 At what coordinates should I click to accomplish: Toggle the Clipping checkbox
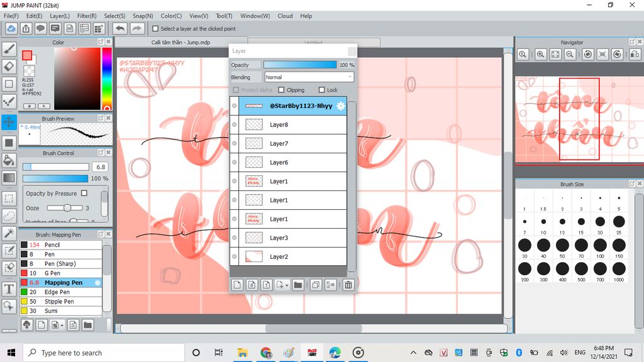pos(281,90)
